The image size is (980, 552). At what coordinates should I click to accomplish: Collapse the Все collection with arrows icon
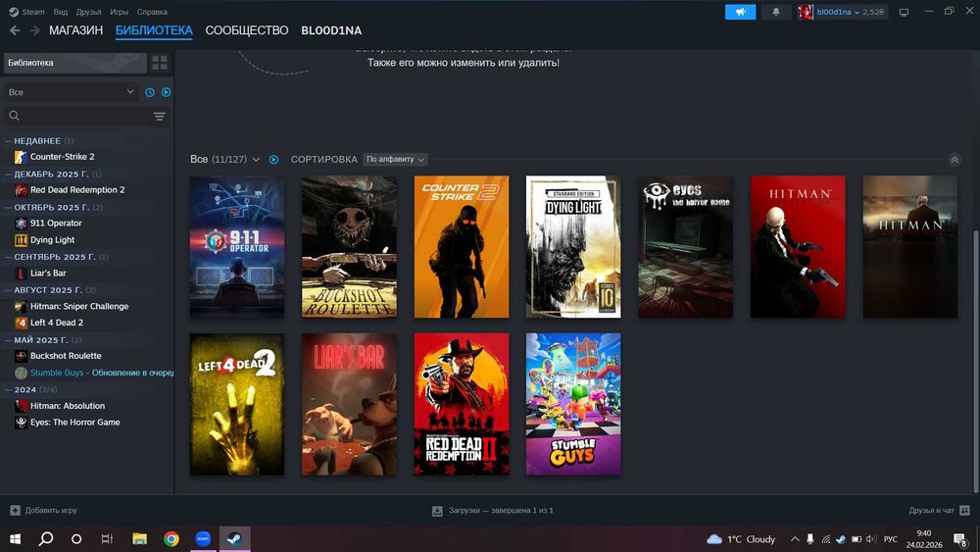[955, 160]
